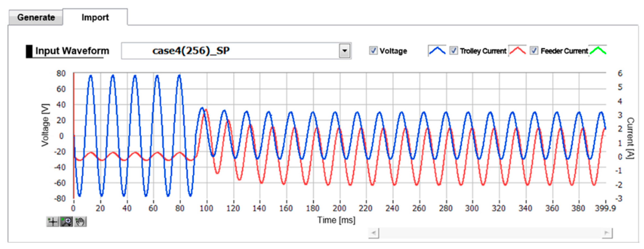This screenshot has width=644, height=249.
Task: Uncheck the Voltage checkbox
Action: tap(373, 51)
